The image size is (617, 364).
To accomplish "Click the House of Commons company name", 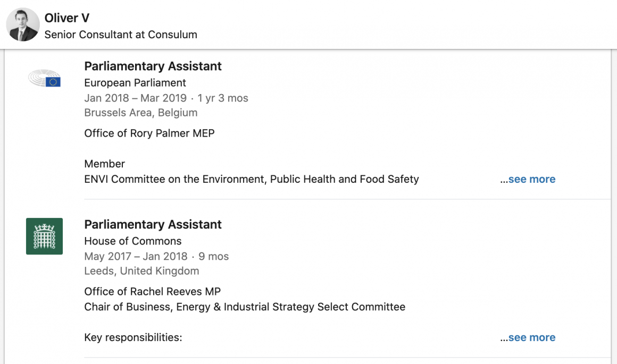I will 133,241.
